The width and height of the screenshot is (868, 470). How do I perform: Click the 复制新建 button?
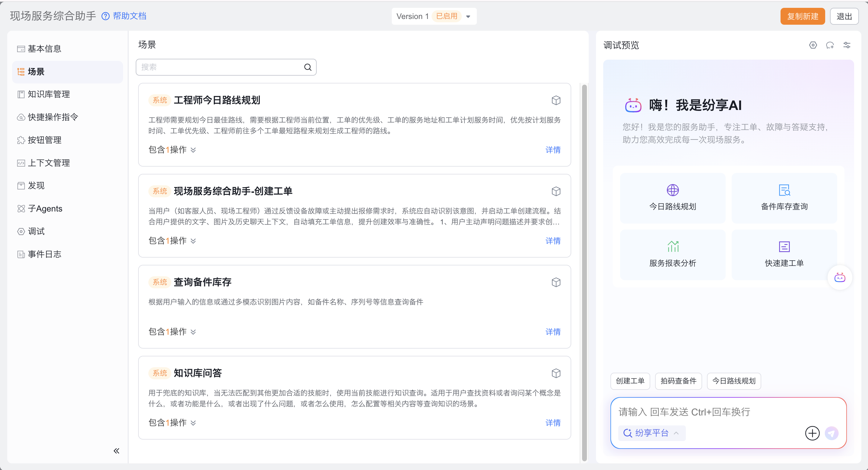802,16
